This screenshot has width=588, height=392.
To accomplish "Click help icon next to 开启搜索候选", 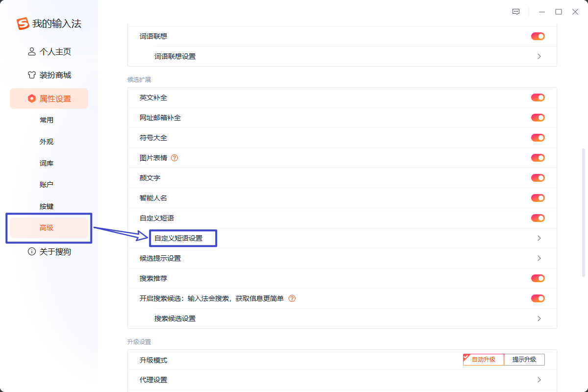I will click(292, 298).
